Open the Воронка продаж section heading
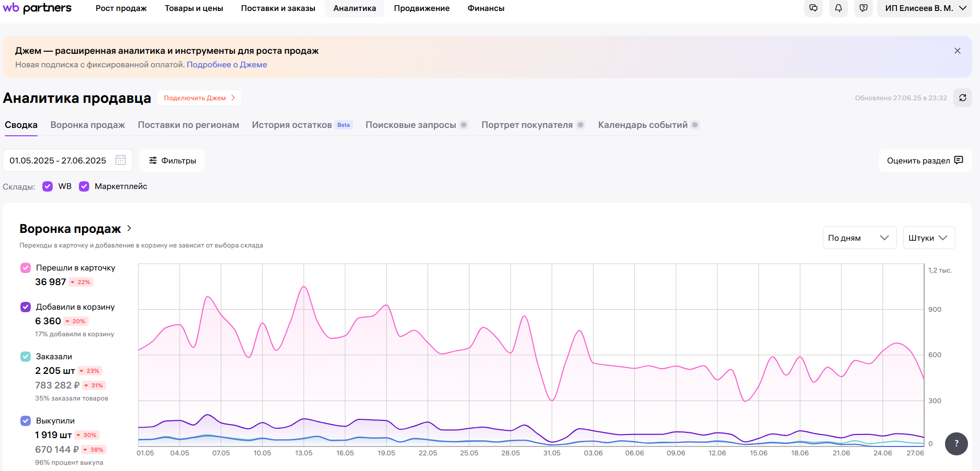 tap(70, 229)
